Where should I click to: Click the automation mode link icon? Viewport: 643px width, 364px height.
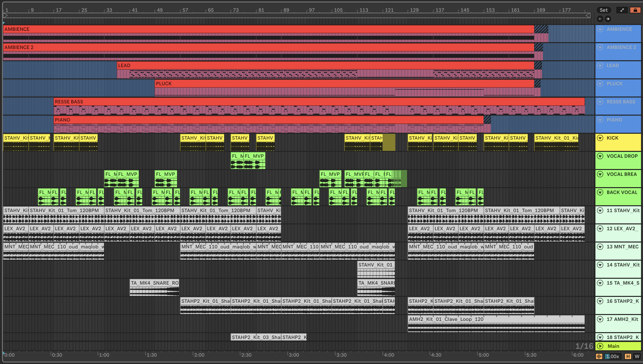click(x=622, y=10)
